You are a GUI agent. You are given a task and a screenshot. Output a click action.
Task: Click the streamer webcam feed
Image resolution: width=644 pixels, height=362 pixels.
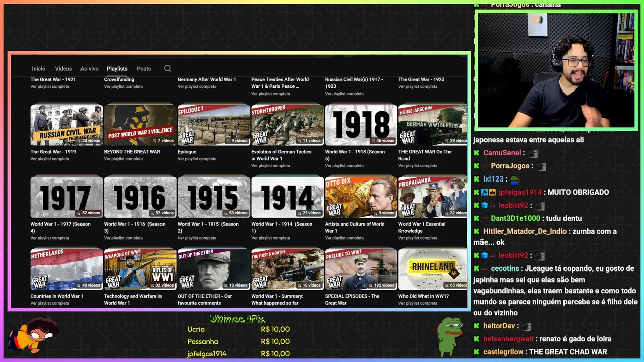click(x=556, y=70)
